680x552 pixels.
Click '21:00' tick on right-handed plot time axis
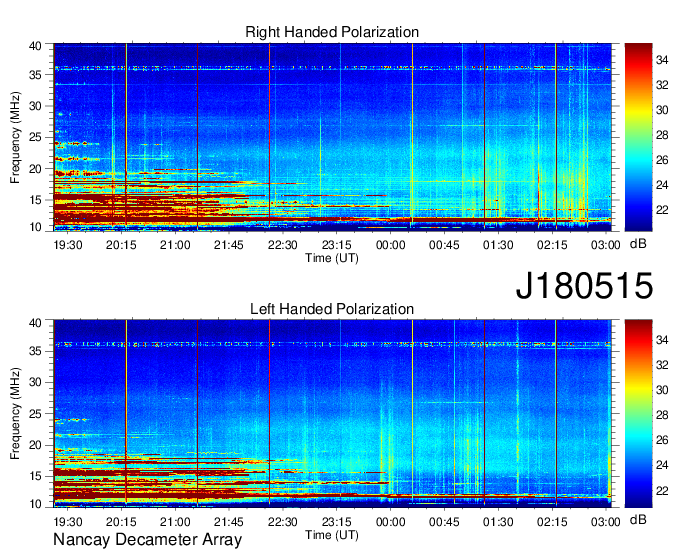coord(175,245)
